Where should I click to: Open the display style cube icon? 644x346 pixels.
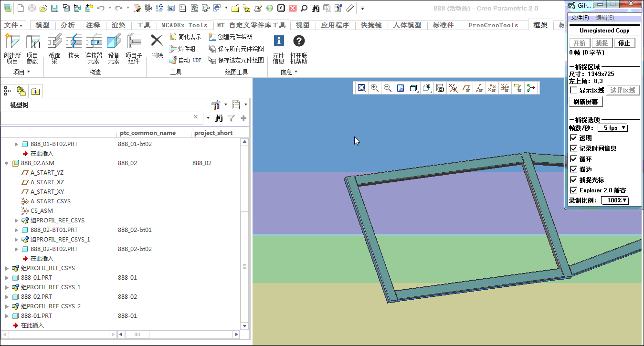click(413, 88)
